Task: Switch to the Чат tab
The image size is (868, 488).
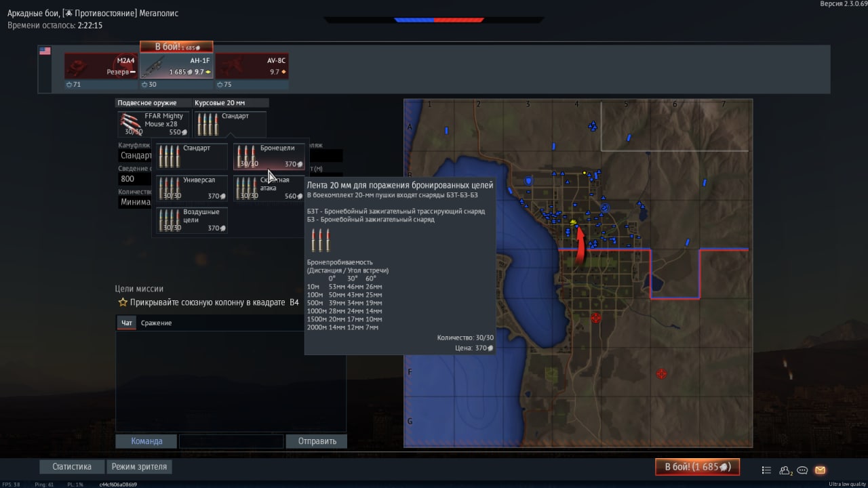Action: pyautogui.click(x=126, y=323)
